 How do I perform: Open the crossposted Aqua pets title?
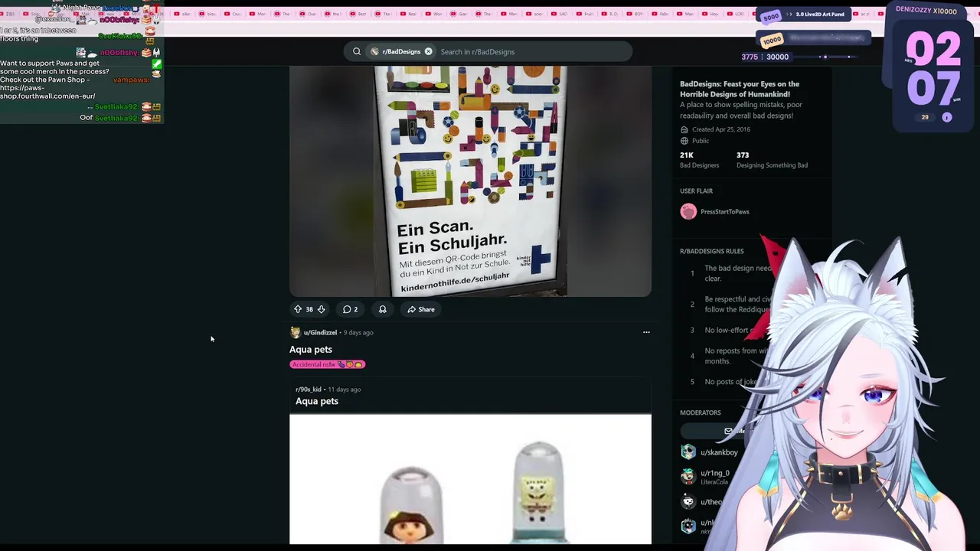317,401
